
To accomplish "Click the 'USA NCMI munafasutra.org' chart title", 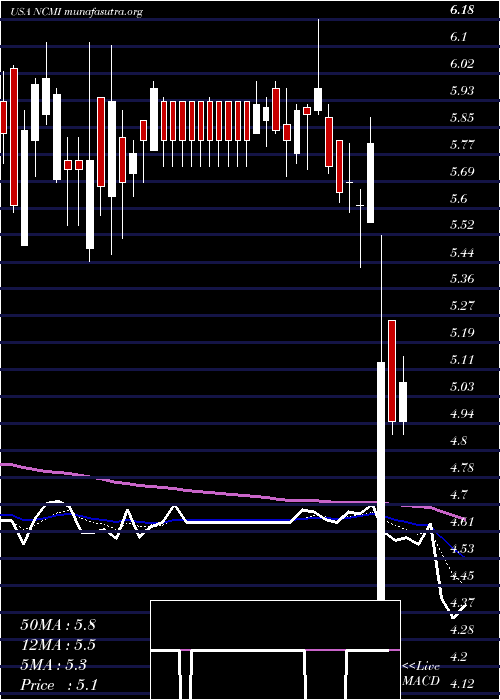I will [x=76, y=12].
